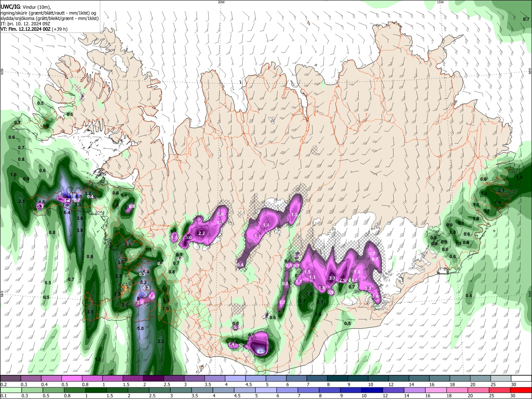
Task: Click the '0.1' label of the rain scale
Action: (x=3, y=396)
